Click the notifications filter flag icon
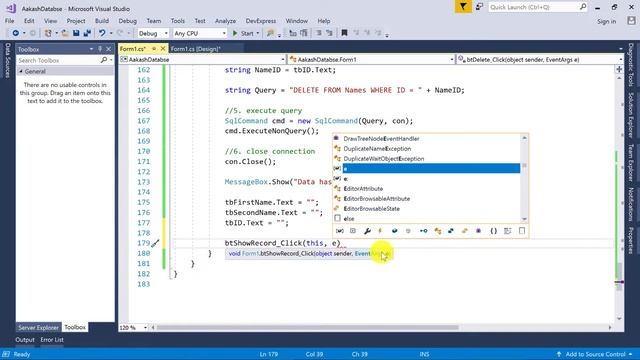This screenshot has height=360, width=640. click(x=463, y=7)
